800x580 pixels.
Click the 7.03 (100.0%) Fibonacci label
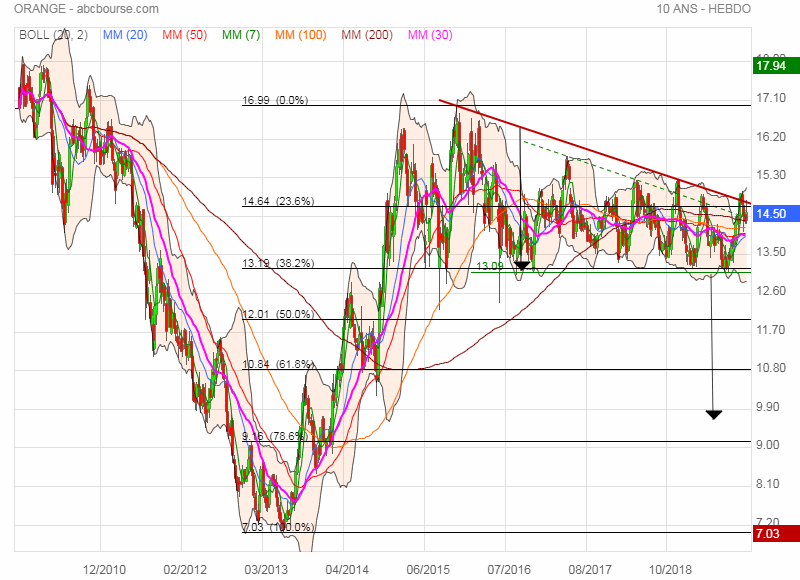tap(278, 526)
